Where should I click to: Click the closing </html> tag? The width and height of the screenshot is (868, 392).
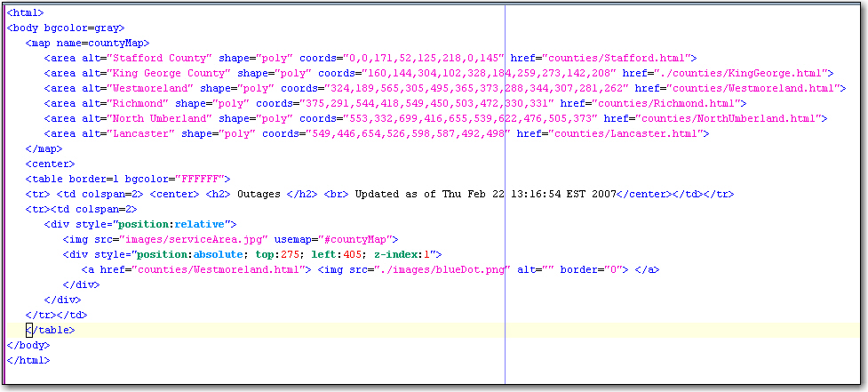[28, 360]
